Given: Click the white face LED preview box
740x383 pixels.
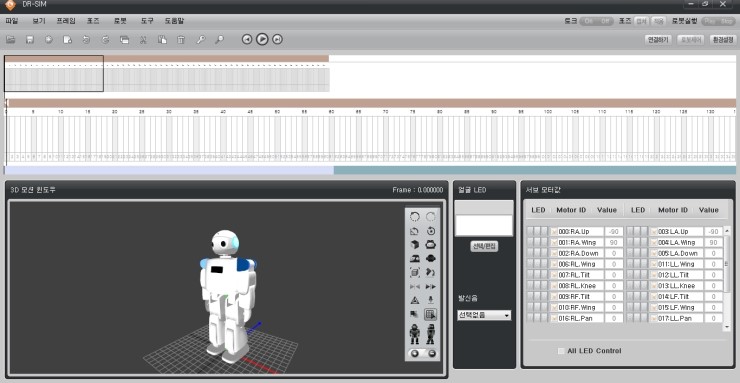Looking at the screenshot, I should coord(484,225).
